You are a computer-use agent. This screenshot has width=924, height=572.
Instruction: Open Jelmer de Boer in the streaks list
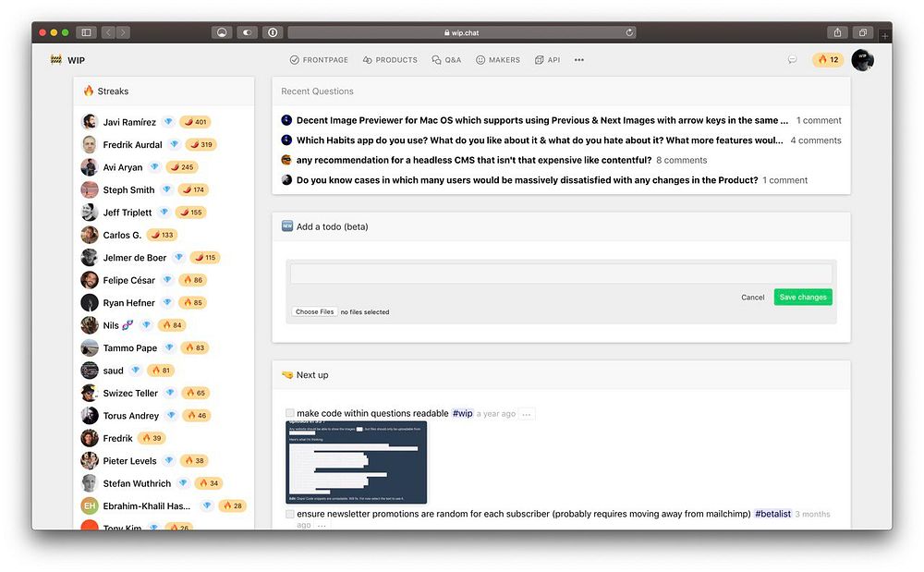click(135, 258)
